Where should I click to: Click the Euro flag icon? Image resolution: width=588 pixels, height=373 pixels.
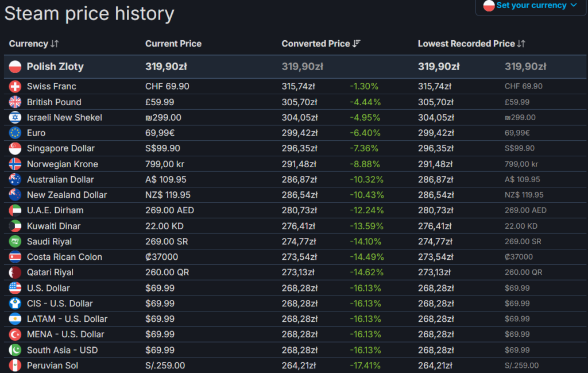coord(16,133)
